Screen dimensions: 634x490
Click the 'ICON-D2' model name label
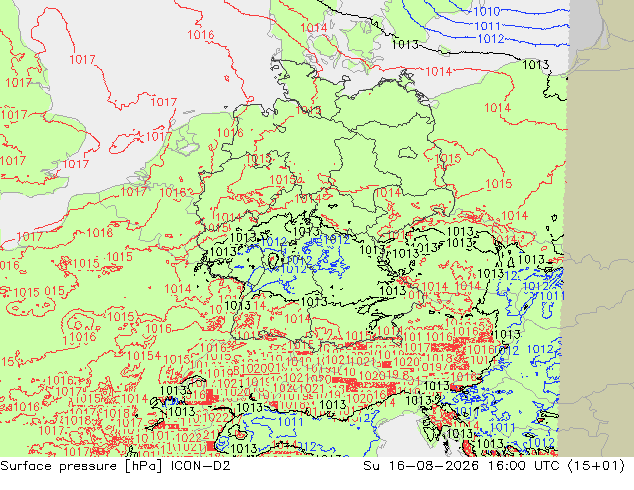pos(201,466)
